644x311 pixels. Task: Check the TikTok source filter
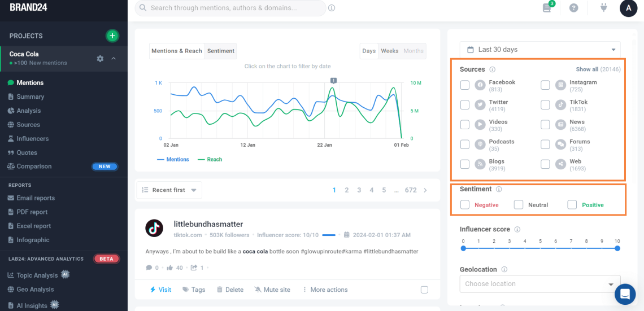(x=545, y=104)
